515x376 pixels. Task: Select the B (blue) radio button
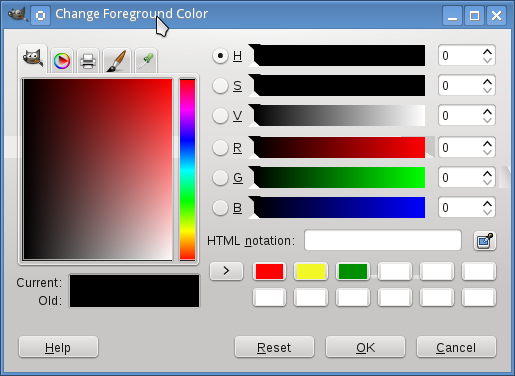[x=220, y=207]
